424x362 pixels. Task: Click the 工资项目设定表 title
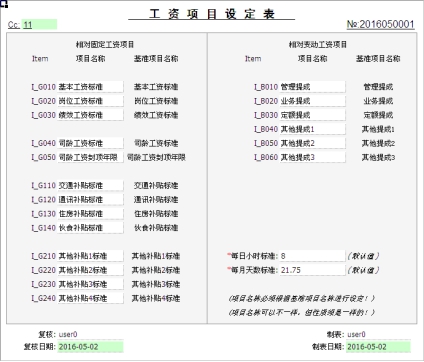pos(212,14)
